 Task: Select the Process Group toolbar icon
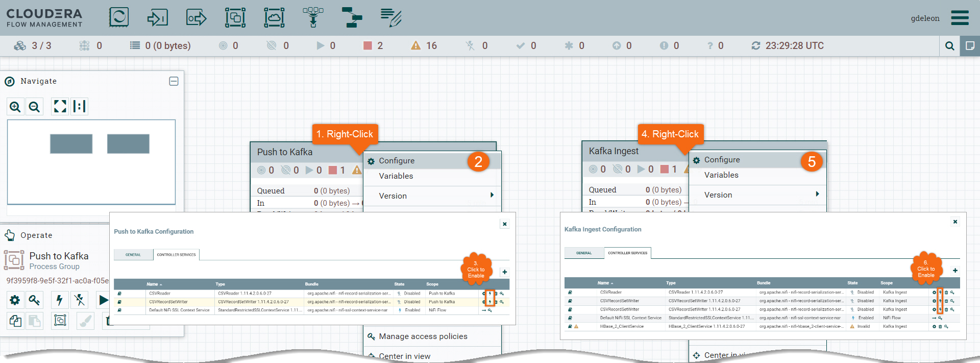click(x=235, y=17)
